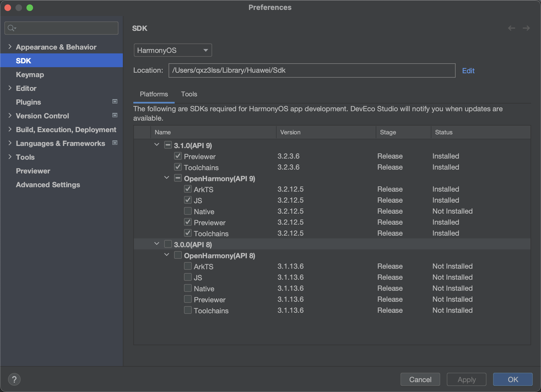Check ArkTS 3.1.13.6 checkbox

(188, 266)
